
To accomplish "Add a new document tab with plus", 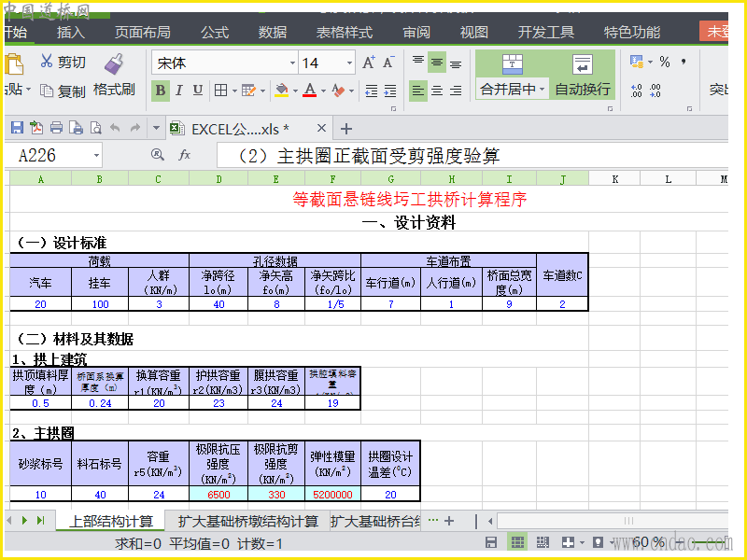I will [x=346, y=129].
